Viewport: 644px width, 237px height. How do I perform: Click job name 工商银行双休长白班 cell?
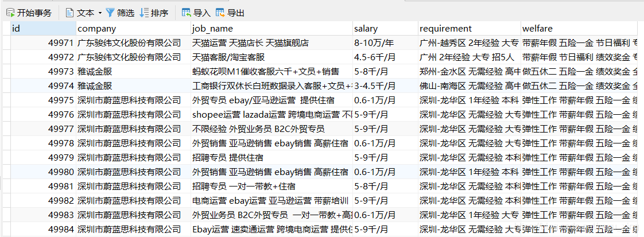272,86
